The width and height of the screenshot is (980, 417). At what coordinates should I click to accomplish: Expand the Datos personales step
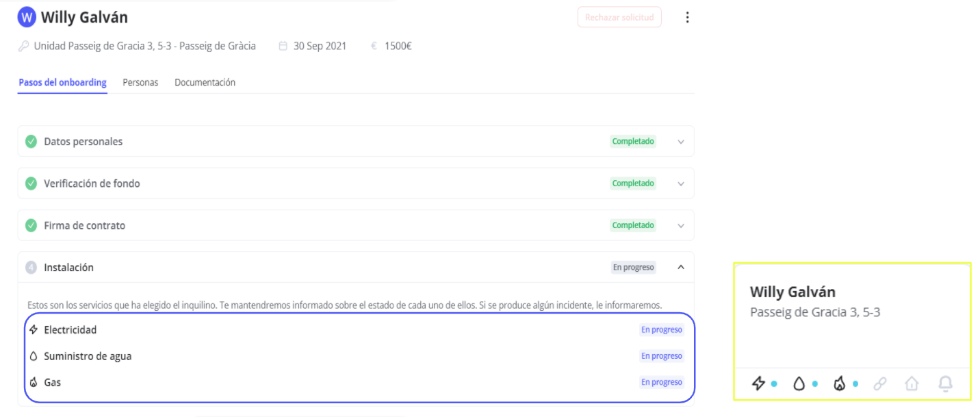point(680,142)
